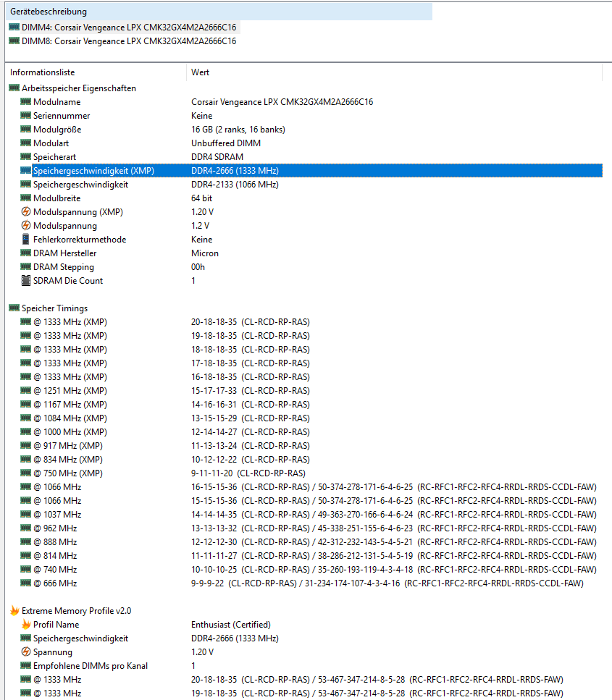The width and height of the screenshot is (612, 700).
Task: Click Modulgröße value 16 GB (2 ranks, 16 banks)
Action: [238, 130]
